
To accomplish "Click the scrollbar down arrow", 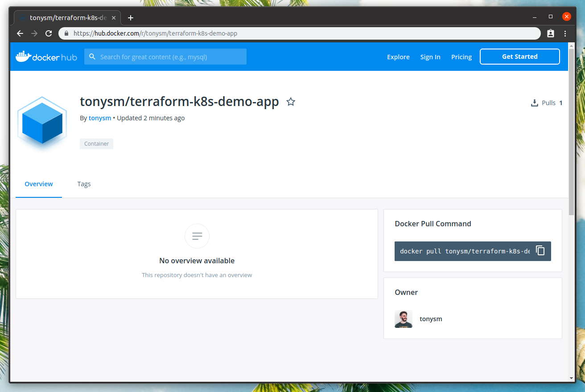I will coord(572,378).
